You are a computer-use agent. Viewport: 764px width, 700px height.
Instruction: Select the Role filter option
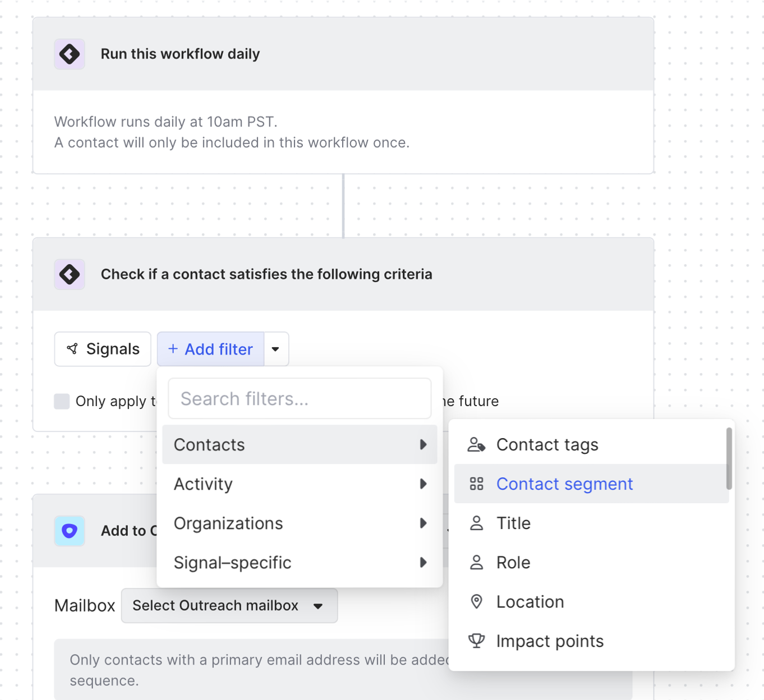click(591, 562)
